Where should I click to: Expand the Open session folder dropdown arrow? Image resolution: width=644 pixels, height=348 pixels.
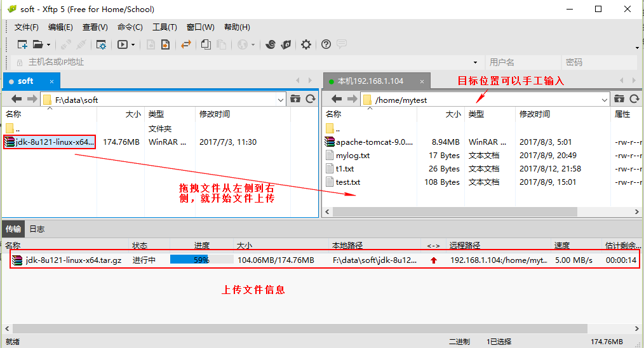[48, 44]
